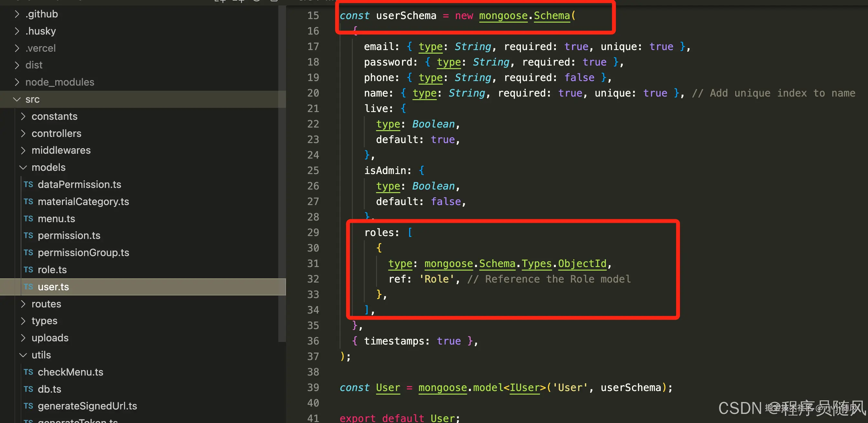Click the TS icon beside menu.ts
868x423 pixels.
(28, 219)
